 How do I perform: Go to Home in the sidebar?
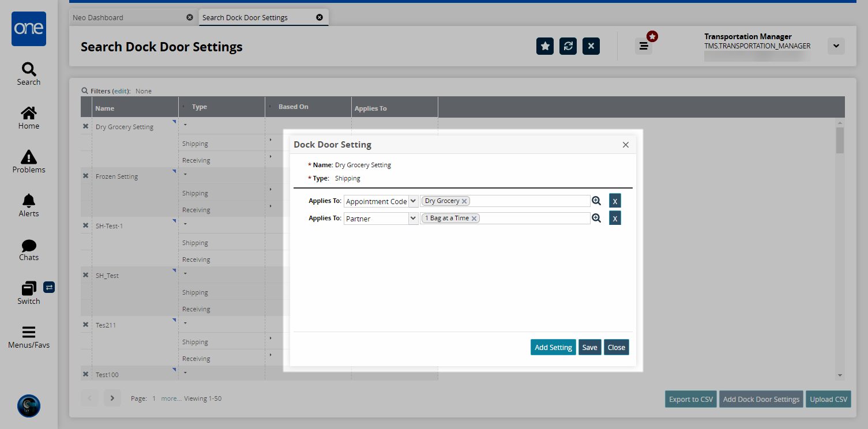point(28,114)
